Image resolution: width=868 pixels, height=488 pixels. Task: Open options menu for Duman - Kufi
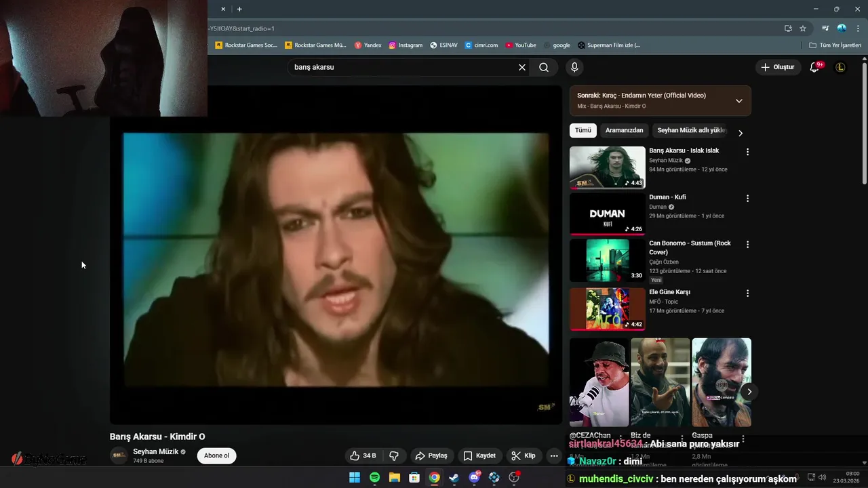[x=747, y=199]
